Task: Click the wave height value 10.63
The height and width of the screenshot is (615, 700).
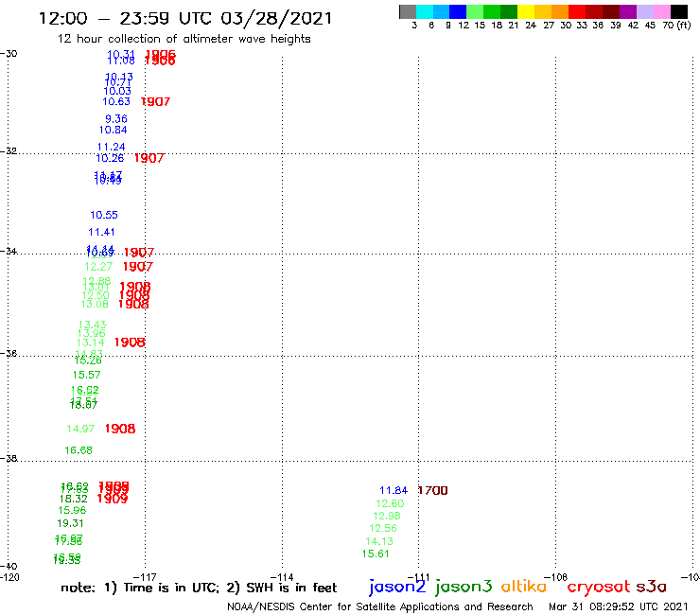Action: (116, 101)
